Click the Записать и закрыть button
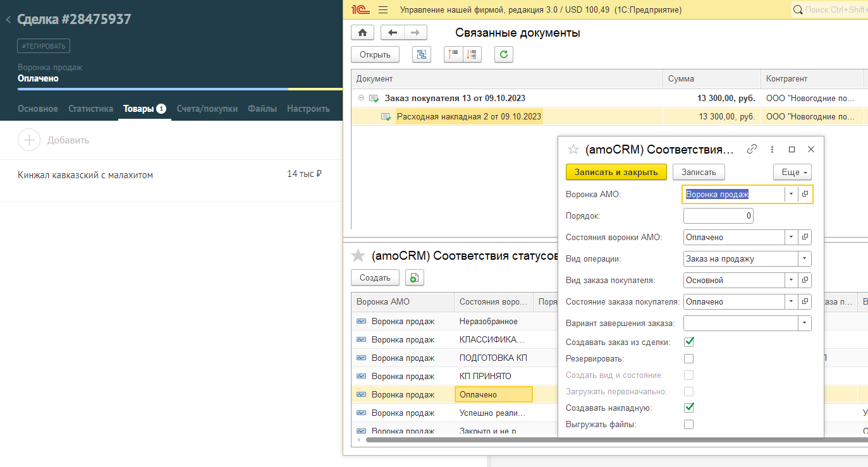This screenshot has height=467, width=868. [x=616, y=172]
